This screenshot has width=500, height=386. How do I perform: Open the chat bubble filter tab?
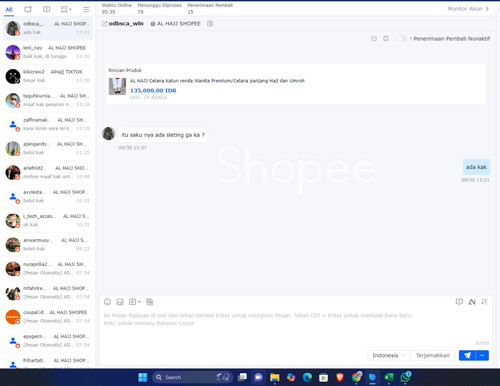28,9
